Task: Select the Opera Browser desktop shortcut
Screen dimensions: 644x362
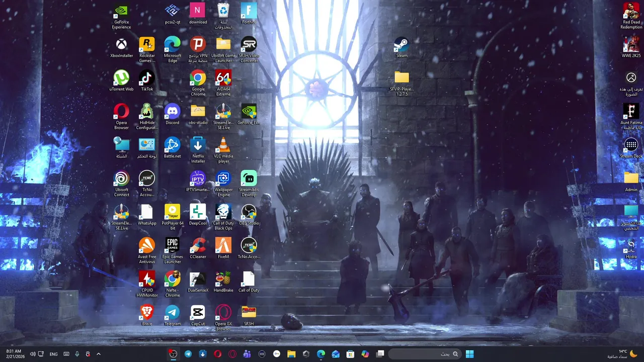Action: [121, 117]
